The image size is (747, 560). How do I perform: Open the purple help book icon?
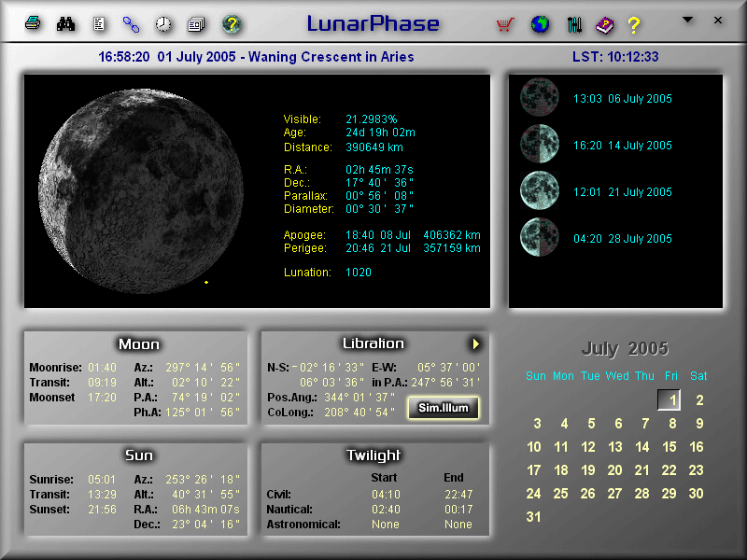(x=604, y=25)
